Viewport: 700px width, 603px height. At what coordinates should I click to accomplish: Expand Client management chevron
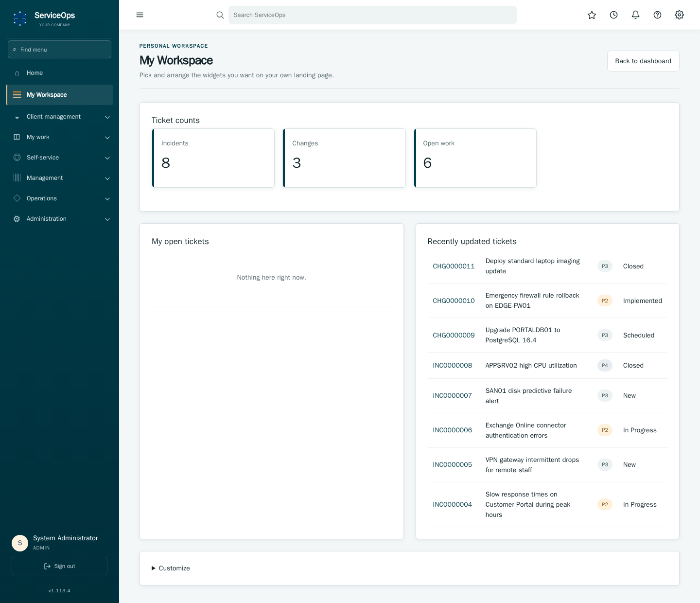(x=107, y=117)
